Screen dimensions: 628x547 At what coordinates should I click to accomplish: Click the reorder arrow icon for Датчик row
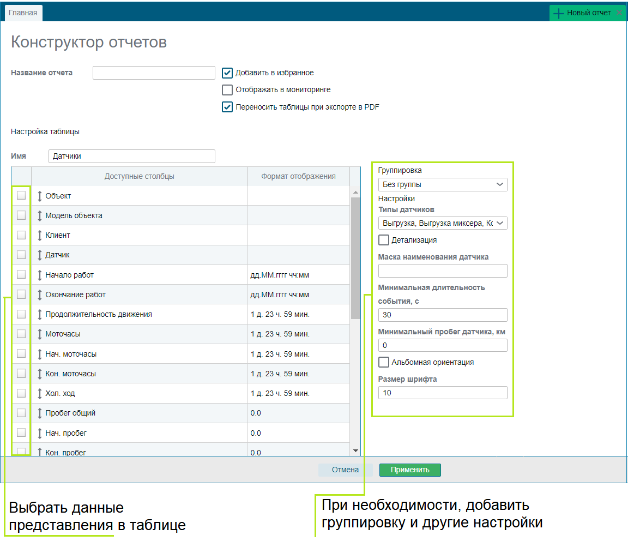tap(39, 255)
